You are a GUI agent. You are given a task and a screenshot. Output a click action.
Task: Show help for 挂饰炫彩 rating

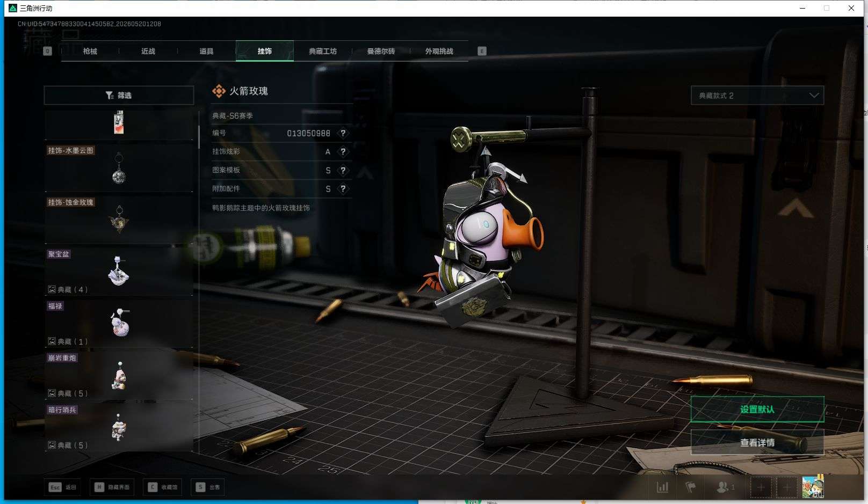click(x=343, y=151)
